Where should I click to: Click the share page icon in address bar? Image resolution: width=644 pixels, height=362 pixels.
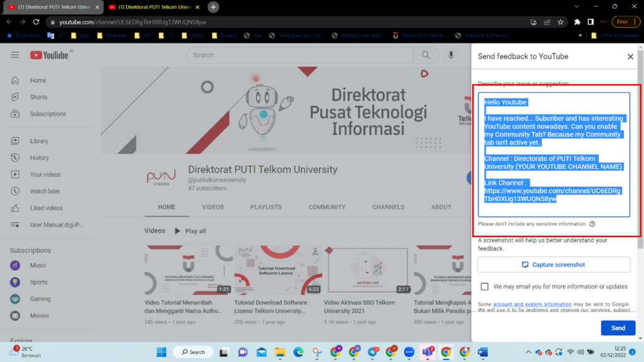547,22
